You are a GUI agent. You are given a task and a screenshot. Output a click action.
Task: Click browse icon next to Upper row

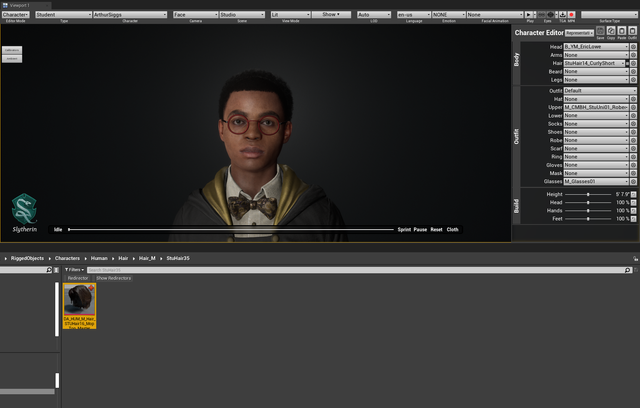pos(633,107)
